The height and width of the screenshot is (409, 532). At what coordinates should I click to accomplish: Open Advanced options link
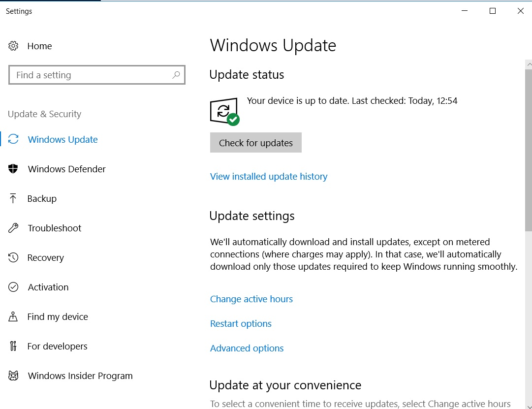(x=247, y=348)
